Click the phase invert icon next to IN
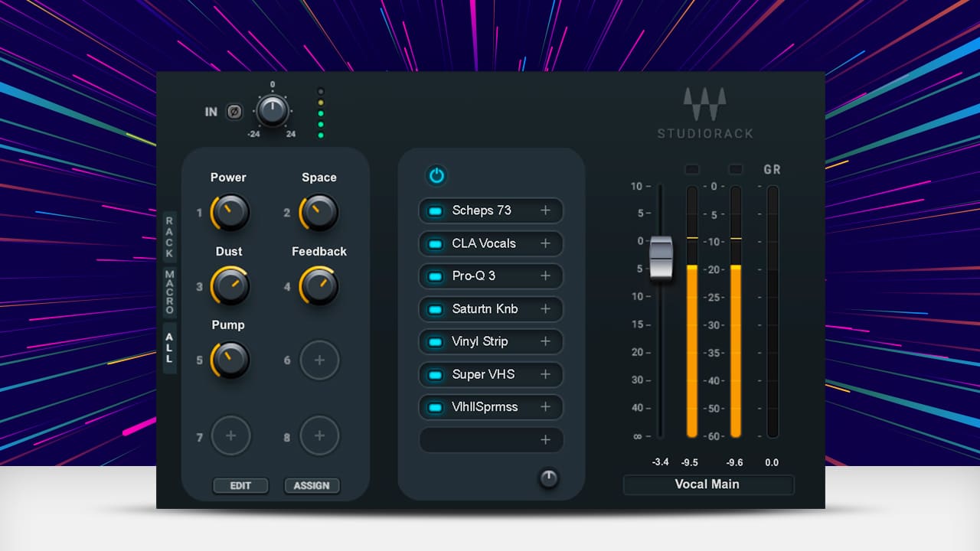 (235, 112)
